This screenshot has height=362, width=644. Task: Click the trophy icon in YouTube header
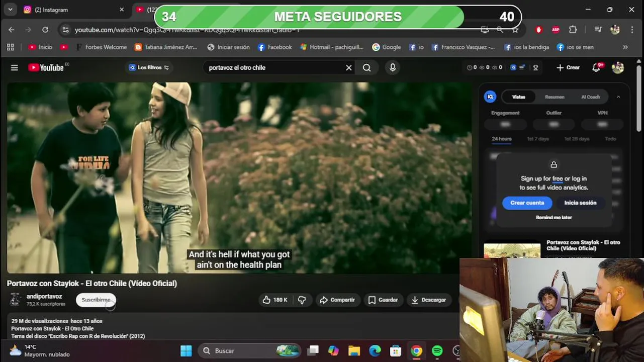point(535,67)
